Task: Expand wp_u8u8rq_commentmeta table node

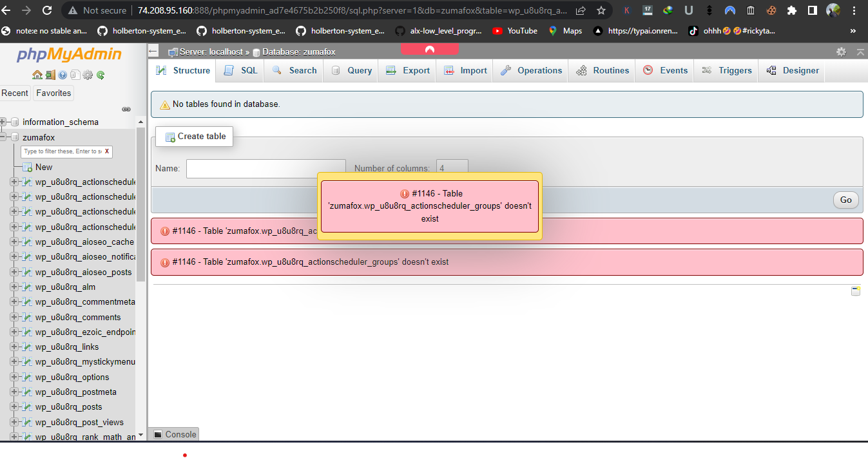Action: (x=15, y=301)
